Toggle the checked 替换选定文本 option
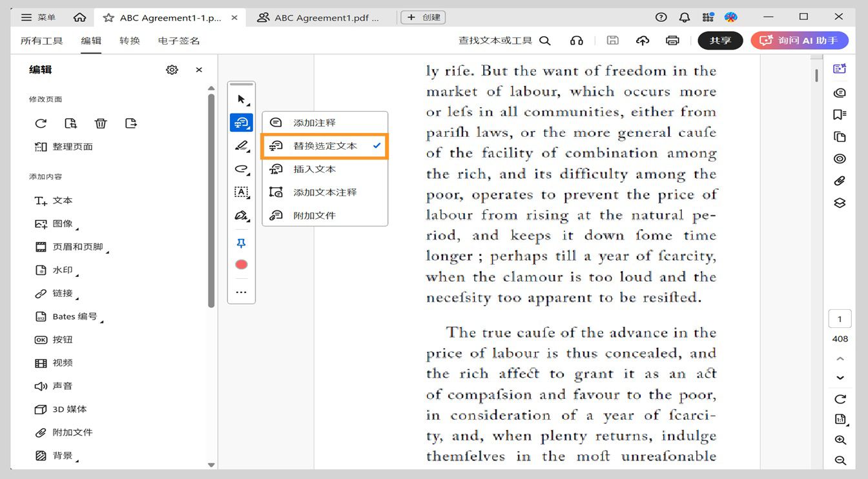 (325, 146)
